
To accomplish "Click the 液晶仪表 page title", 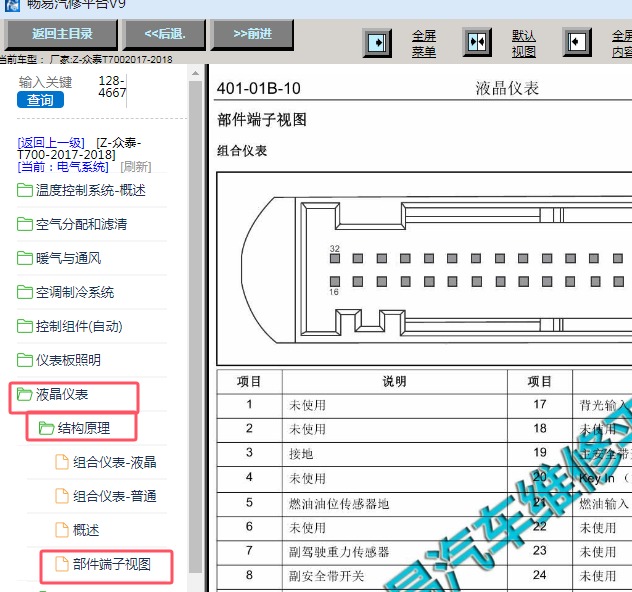I will coord(507,88).
